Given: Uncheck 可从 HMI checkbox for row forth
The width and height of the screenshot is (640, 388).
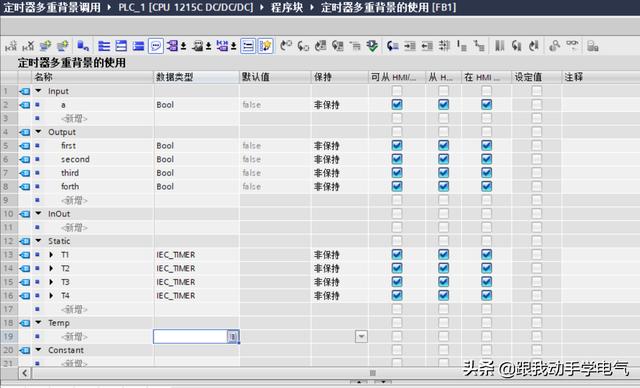Looking at the screenshot, I should pos(397,186).
